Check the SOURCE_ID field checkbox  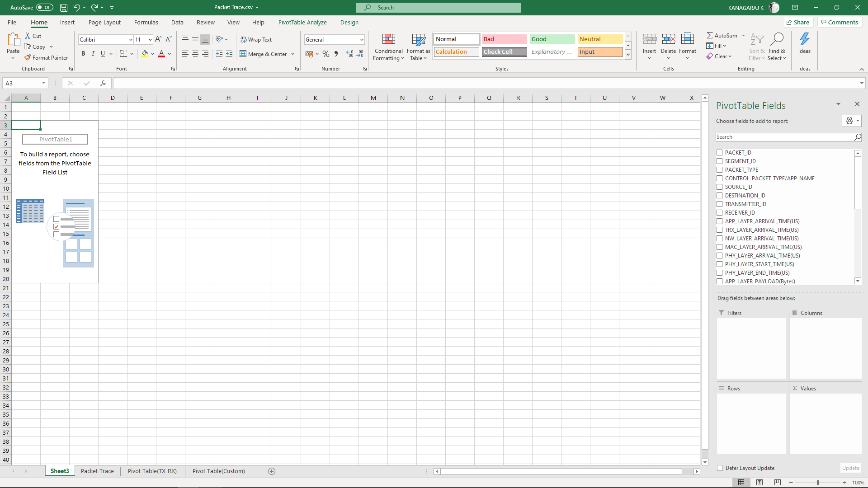tap(719, 187)
